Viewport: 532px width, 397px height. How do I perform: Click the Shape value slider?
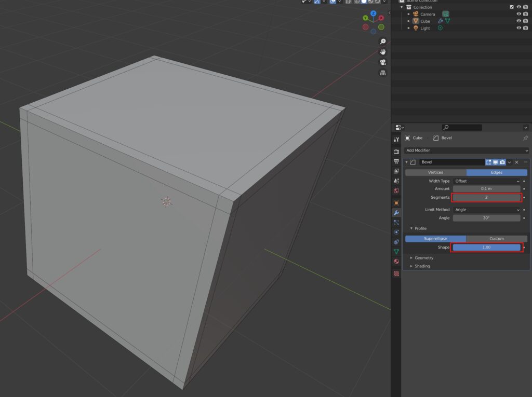[487, 247]
